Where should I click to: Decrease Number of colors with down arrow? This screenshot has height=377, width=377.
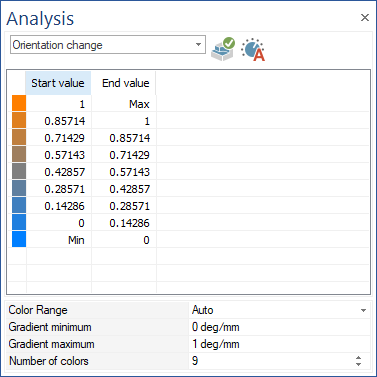pyautogui.click(x=358, y=364)
